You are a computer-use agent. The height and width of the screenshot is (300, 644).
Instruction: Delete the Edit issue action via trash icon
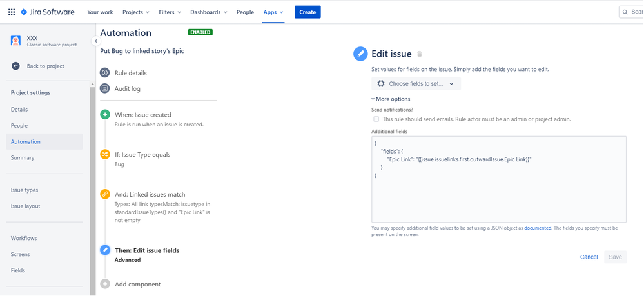coord(419,54)
